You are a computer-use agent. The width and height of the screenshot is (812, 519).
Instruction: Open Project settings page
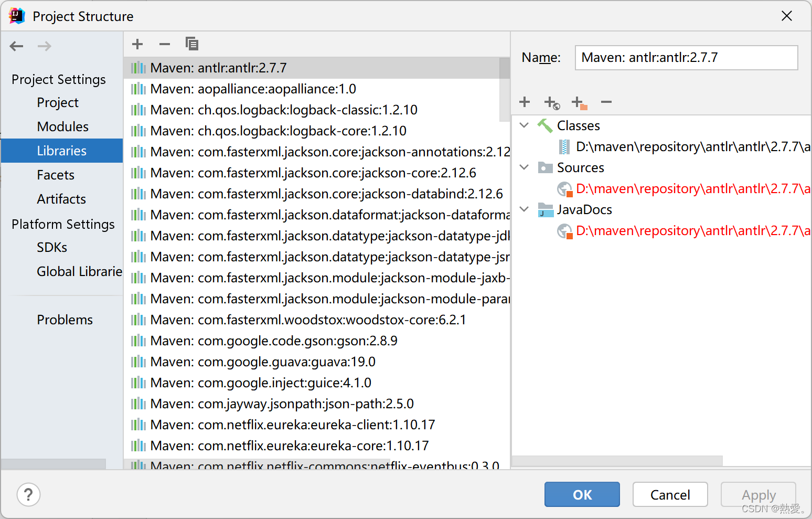[58, 102]
